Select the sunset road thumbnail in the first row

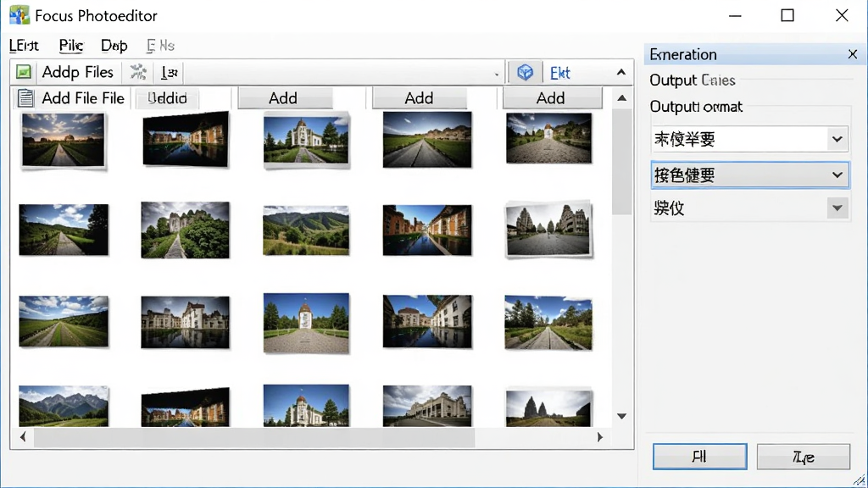click(x=63, y=140)
